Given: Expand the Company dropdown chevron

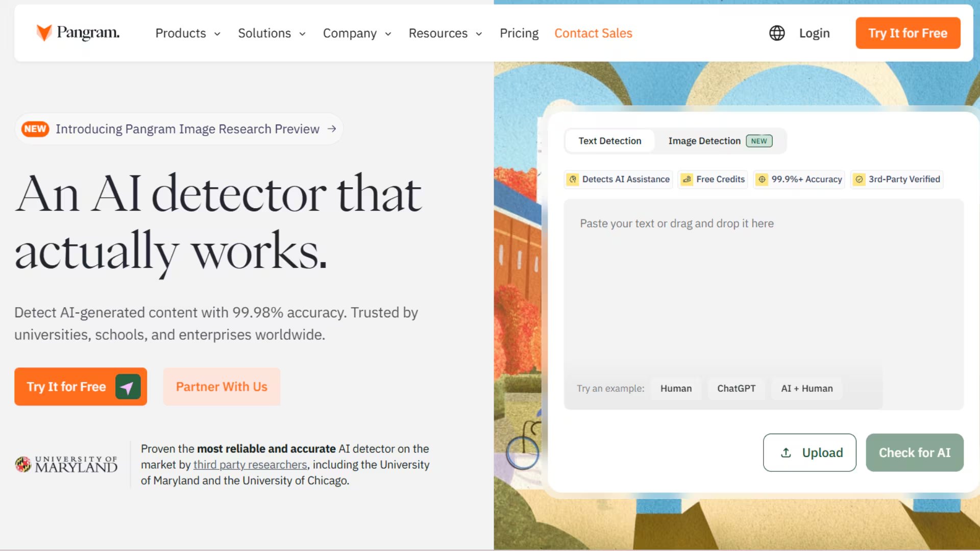Looking at the screenshot, I should click(x=388, y=34).
